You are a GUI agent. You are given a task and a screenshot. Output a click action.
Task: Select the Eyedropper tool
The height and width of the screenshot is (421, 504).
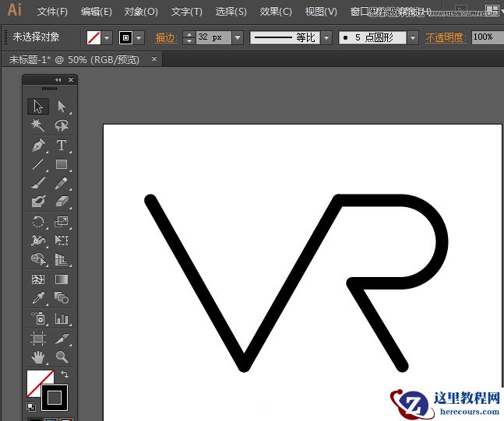tap(38, 298)
